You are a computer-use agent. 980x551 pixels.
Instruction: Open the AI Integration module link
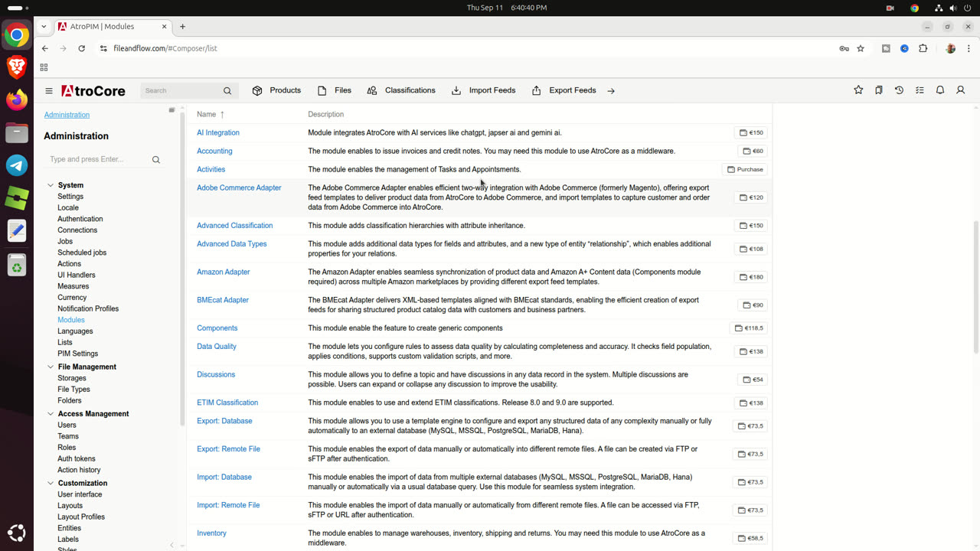pos(218,132)
